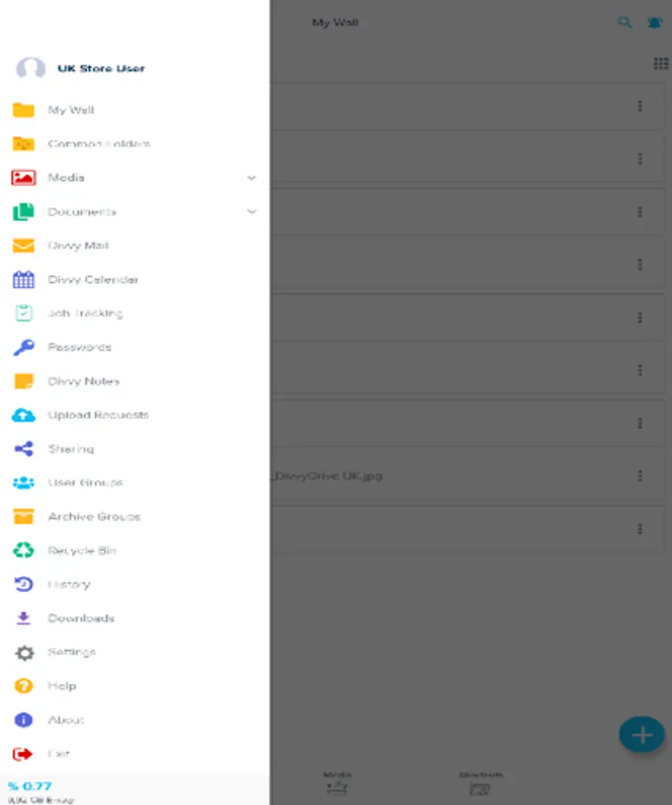Select My Wall menu item
672x805 pixels.
[x=134, y=110]
